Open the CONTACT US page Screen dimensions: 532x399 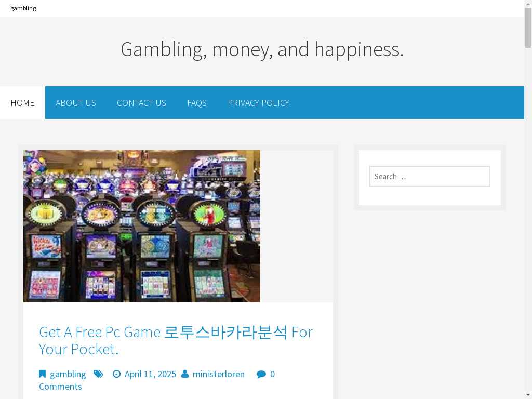click(141, 103)
